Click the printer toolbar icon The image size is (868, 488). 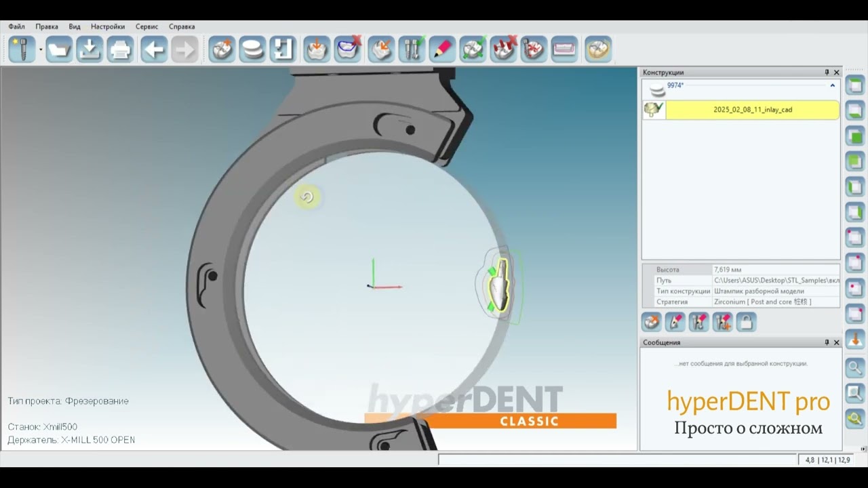120,49
